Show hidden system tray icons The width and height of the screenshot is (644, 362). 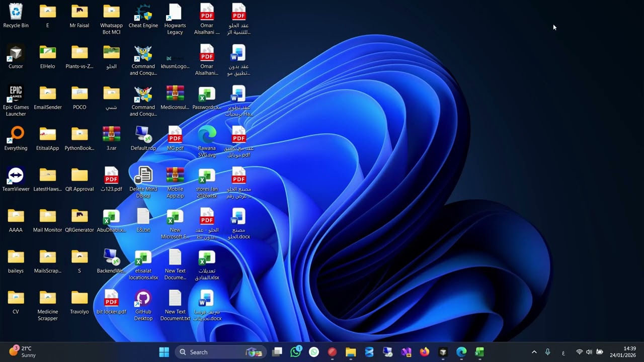click(534, 352)
